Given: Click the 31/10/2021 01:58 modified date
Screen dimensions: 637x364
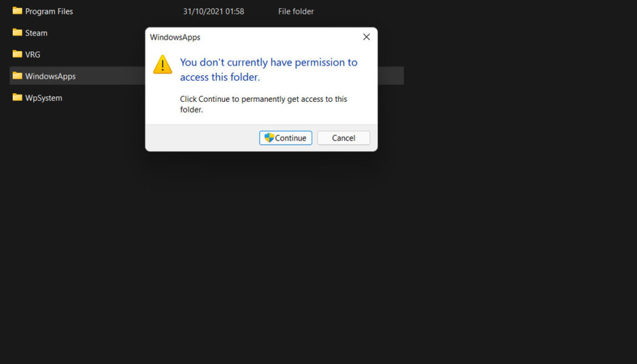Looking at the screenshot, I should click(x=214, y=12).
